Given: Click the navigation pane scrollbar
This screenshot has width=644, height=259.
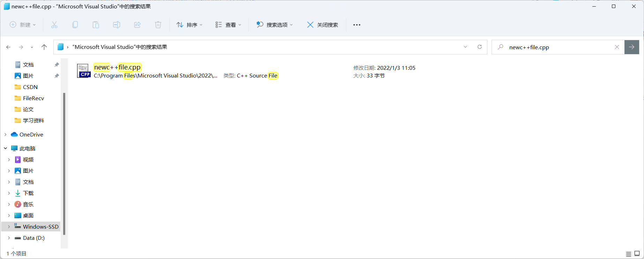Looking at the screenshot, I should pos(64,164).
